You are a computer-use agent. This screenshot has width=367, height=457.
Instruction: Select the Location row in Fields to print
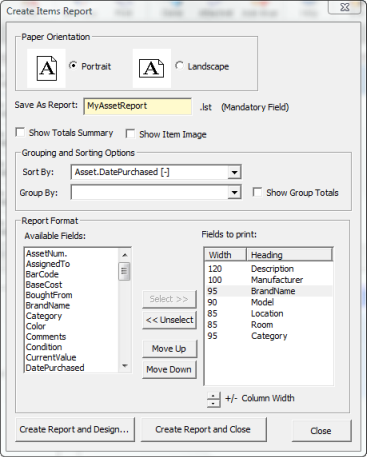click(x=269, y=313)
